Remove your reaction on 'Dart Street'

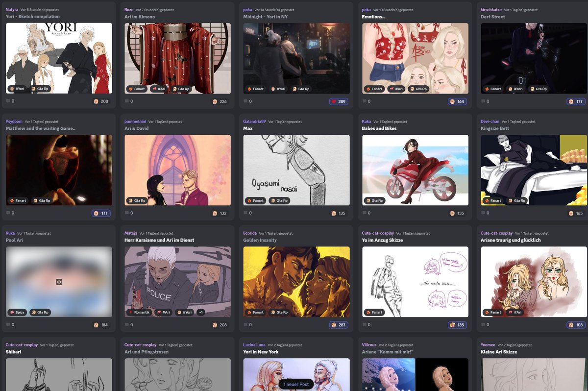pos(576,101)
